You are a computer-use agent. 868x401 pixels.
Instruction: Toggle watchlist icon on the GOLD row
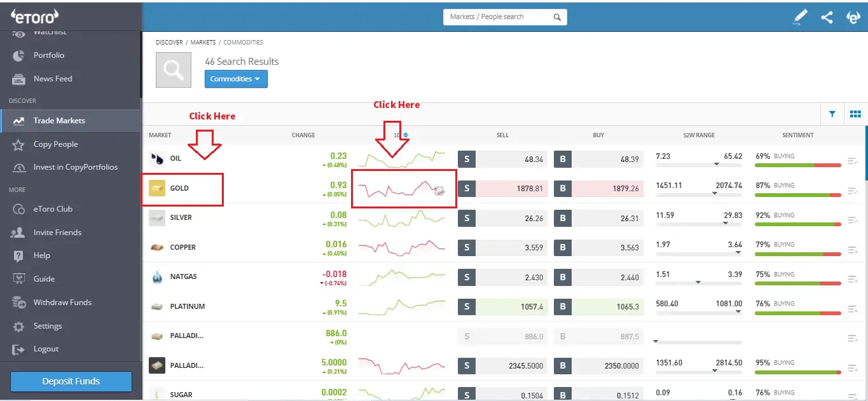853,191
